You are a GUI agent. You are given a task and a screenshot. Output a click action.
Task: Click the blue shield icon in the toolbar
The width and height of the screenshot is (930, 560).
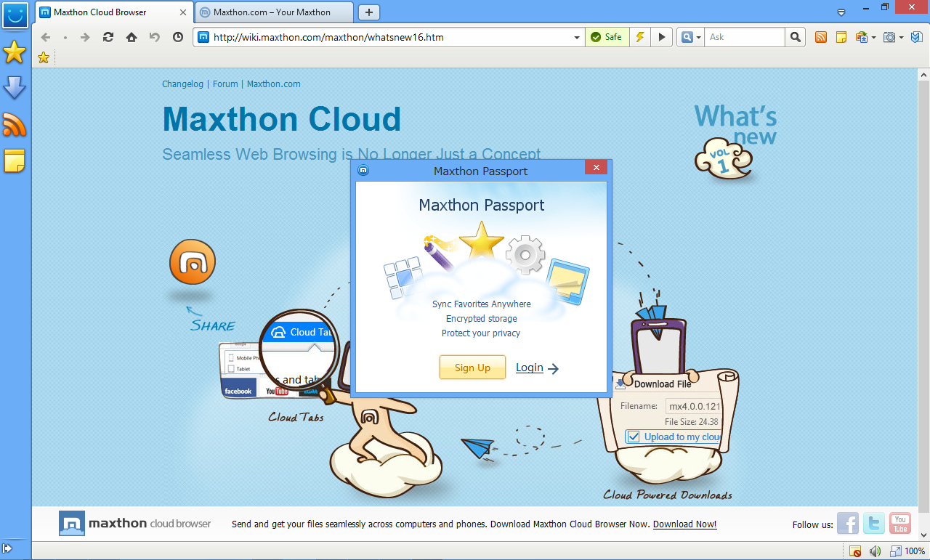[917, 37]
